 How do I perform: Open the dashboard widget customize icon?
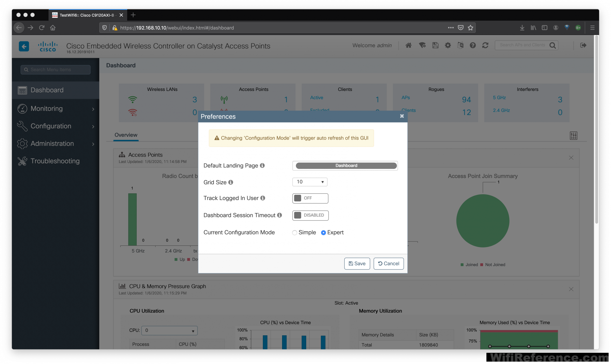tap(573, 136)
